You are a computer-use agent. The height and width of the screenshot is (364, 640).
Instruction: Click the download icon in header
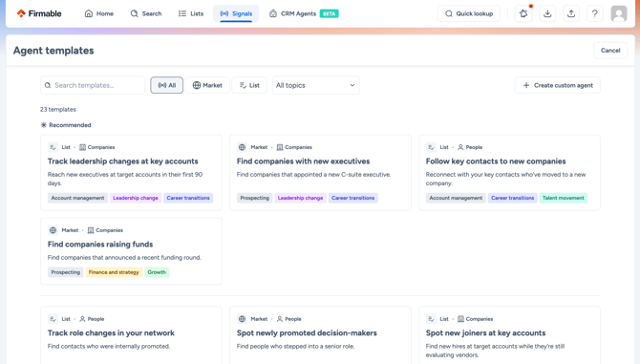(x=547, y=13)
